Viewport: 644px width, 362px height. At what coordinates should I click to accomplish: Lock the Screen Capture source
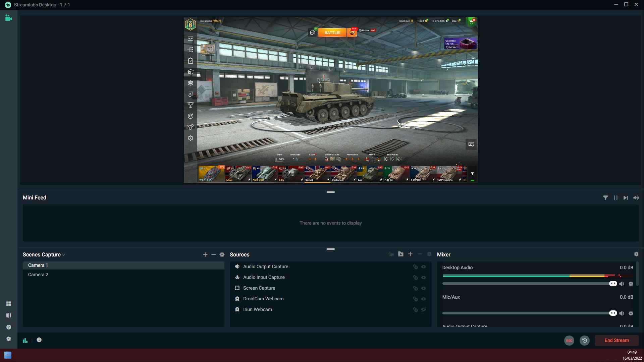(415, 288)
